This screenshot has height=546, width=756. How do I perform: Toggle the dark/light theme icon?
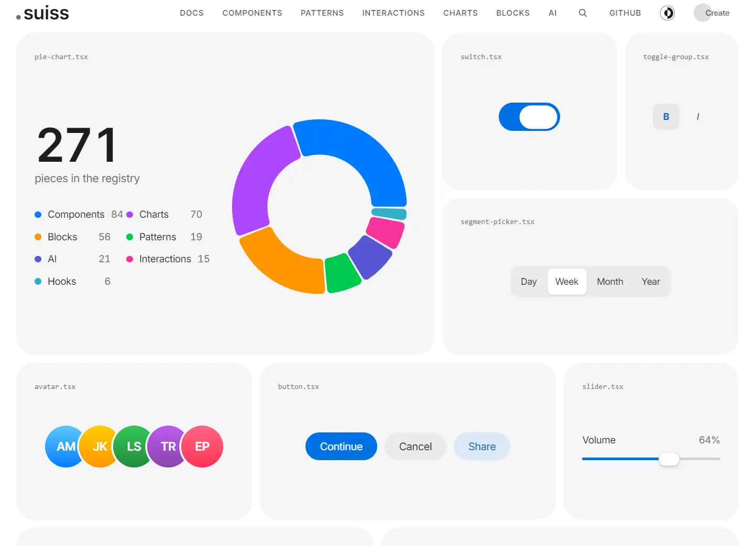(x=667, y=13)
